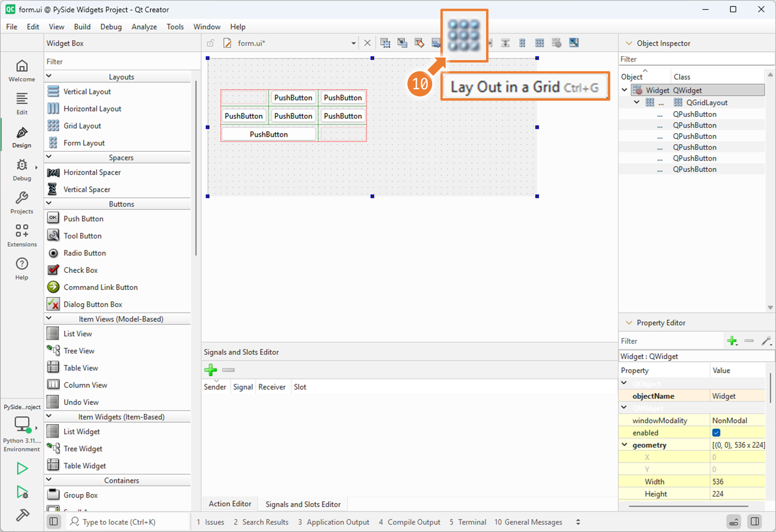Switch to Design mode in the sidebar
Screen dimensions: 776x532
tap(22, 137)
